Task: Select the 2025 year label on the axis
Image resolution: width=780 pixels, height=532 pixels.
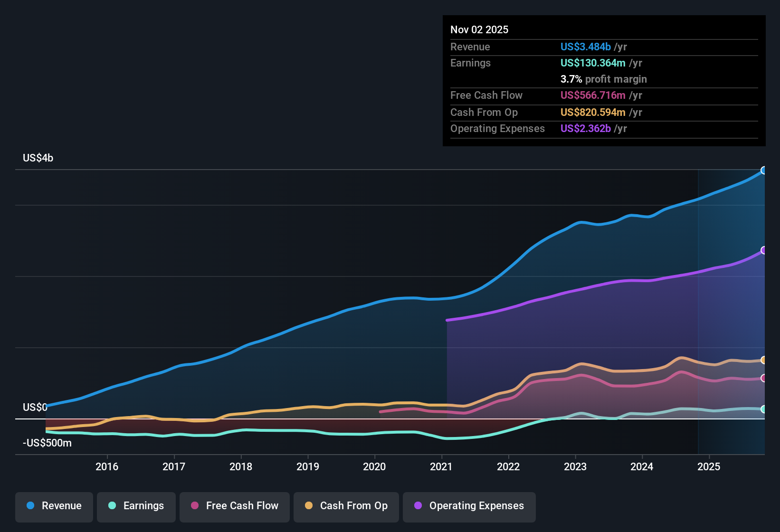Action: point(709,467)
